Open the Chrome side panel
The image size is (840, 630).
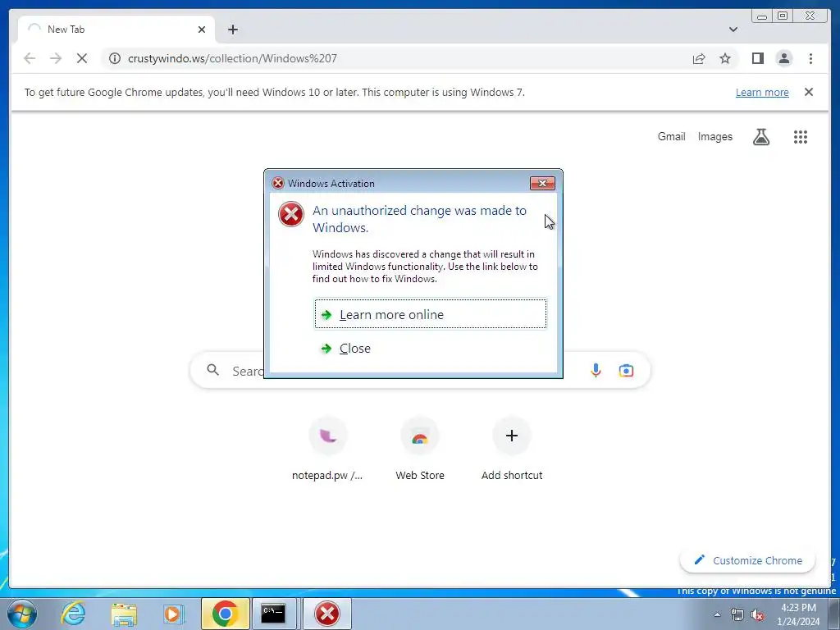pos(757,58)
